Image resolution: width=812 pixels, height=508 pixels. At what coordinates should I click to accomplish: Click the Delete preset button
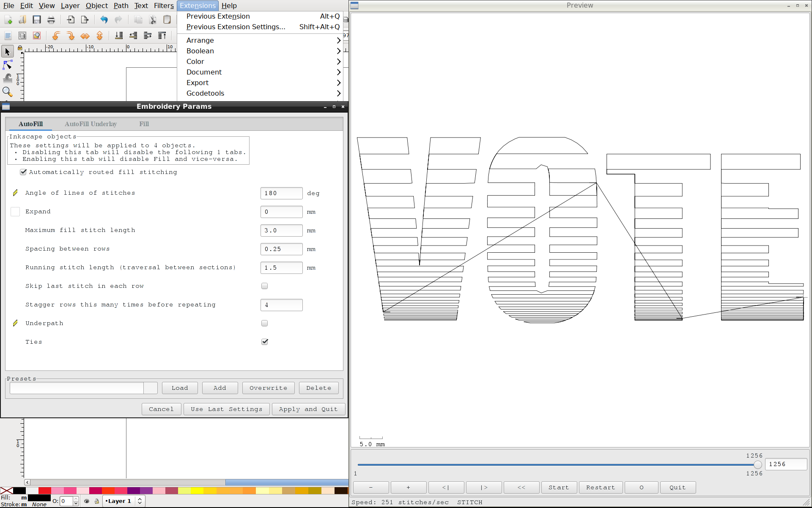319,388
